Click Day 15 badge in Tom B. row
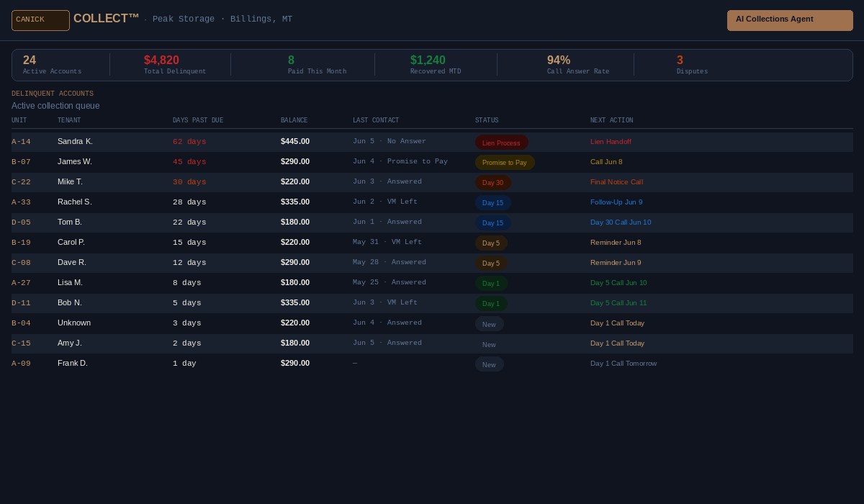Viewport: 864px width, 504px height. click(493, 223)
